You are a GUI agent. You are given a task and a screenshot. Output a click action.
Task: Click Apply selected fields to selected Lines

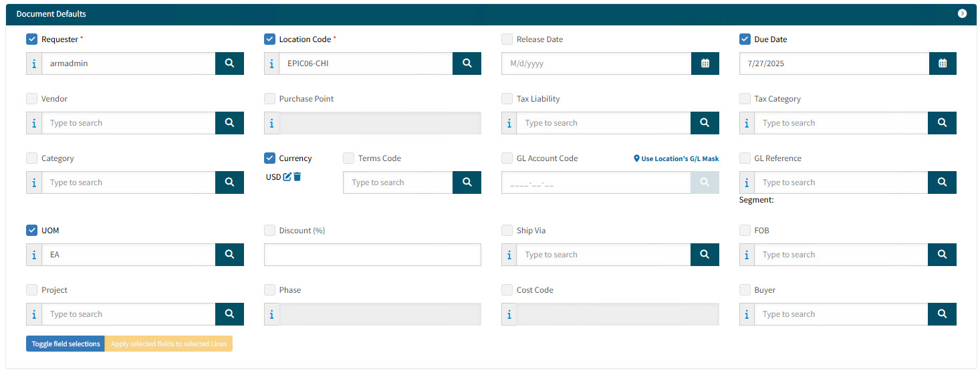pyautogui.click(x=168, y=344)
